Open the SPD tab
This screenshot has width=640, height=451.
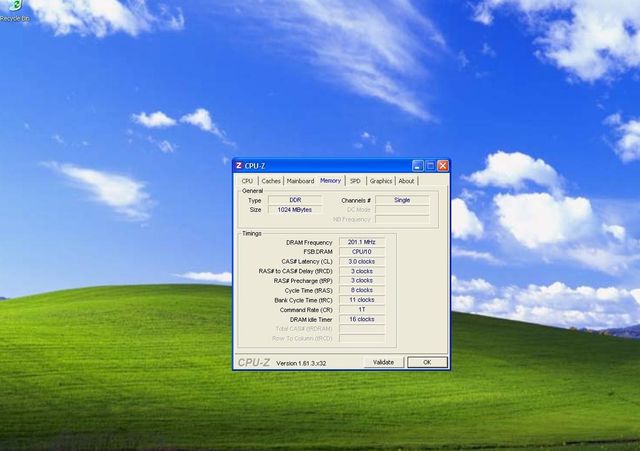(355, 181)
